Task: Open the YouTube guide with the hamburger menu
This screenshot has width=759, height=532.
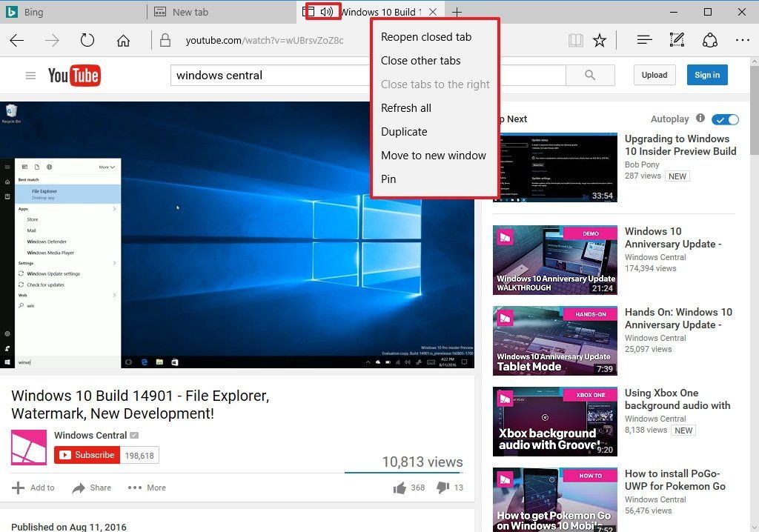Action: [x=30, y=75]
